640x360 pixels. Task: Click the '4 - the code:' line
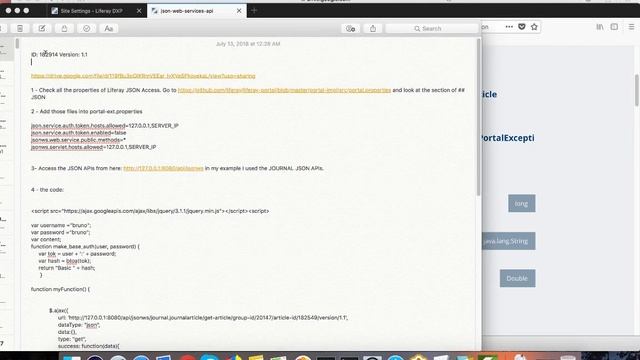coord(47,190)
